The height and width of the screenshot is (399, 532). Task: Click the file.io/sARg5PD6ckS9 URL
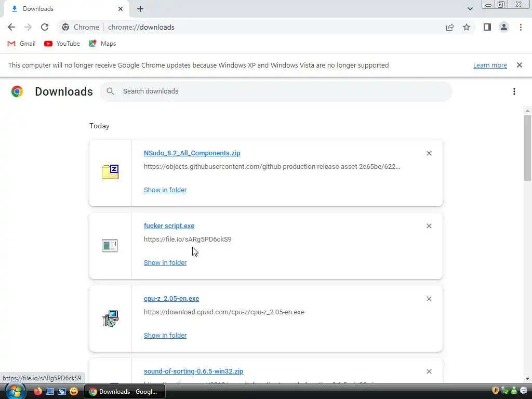[188, 240]
